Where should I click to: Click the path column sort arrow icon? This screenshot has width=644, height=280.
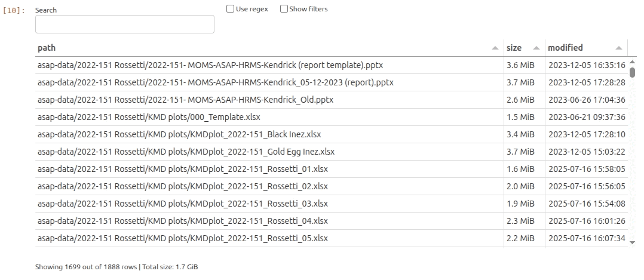(x=495, y=48)
